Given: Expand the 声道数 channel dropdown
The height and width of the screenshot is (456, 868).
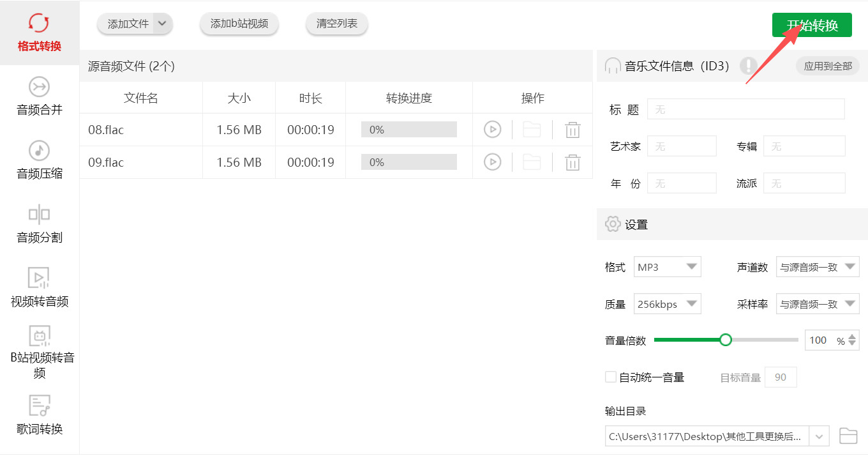Looking at the screenshot, I should tap(818, 267).
